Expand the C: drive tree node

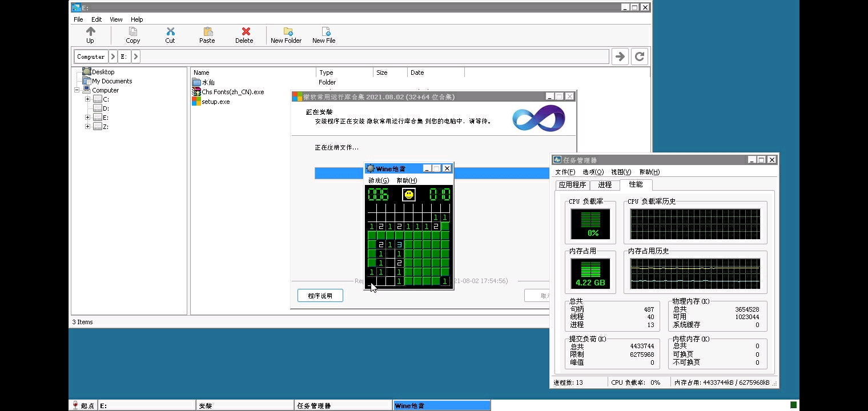(87, 99)
